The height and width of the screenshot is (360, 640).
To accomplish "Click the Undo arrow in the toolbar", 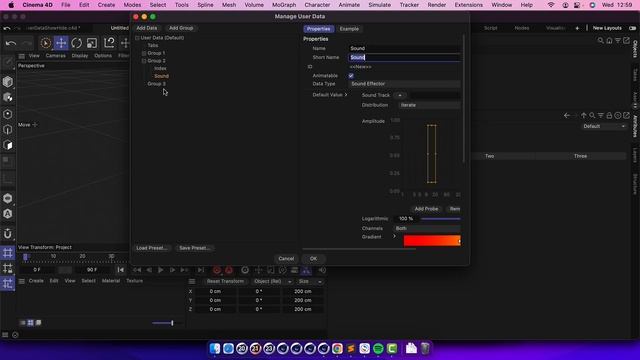I will pos(11,43).
